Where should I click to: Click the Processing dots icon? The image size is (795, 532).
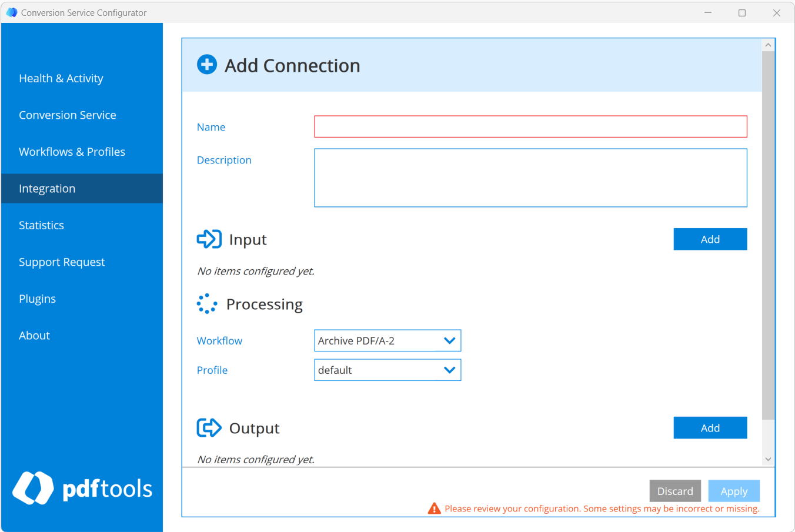click(x=207, y=303)
